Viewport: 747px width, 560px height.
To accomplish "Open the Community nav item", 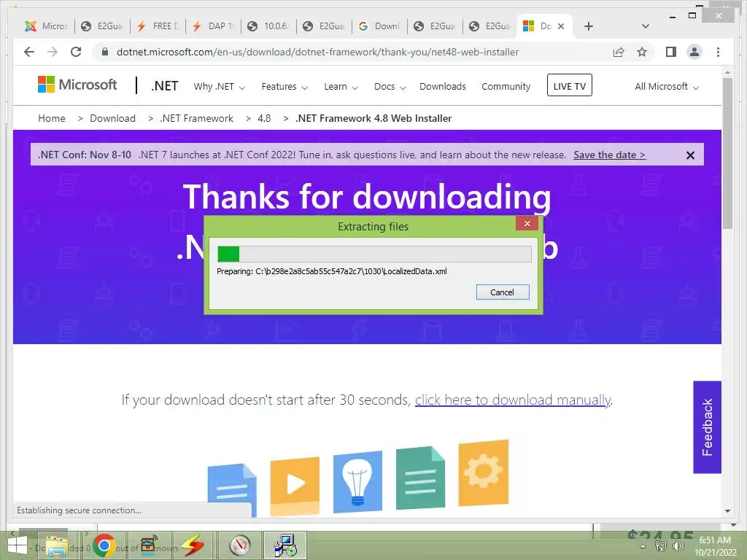I will 506,87.
